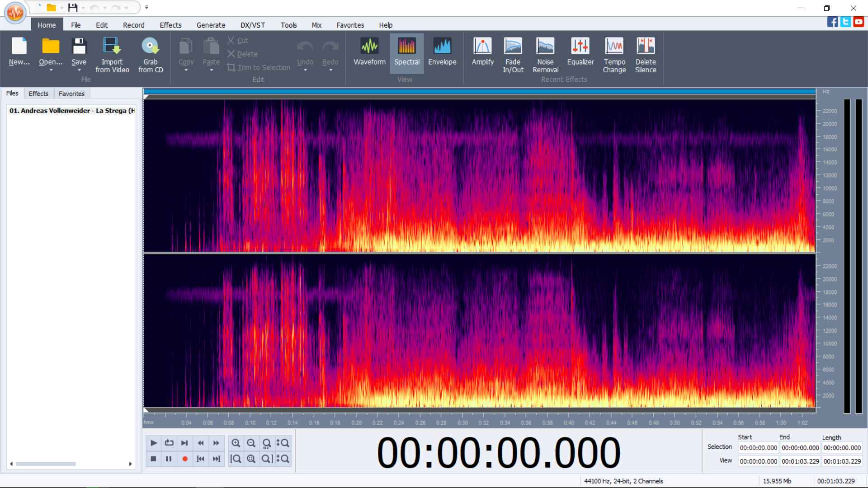The width and height of the screenshot is (868, 488).
Task: Toggle loop playback mode
Action: [169, 443]
